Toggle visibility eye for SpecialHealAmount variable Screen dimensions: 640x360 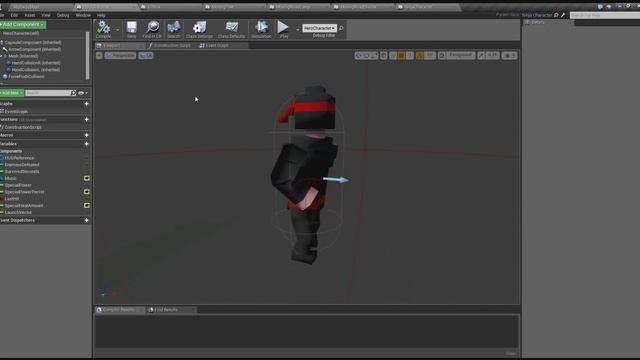click(x=87, y=206)
